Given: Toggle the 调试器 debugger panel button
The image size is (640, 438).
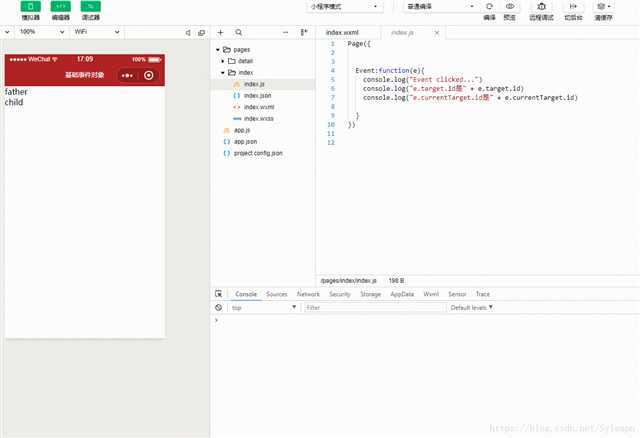Looking at the screenshot, I should click(x=91, y=7).
